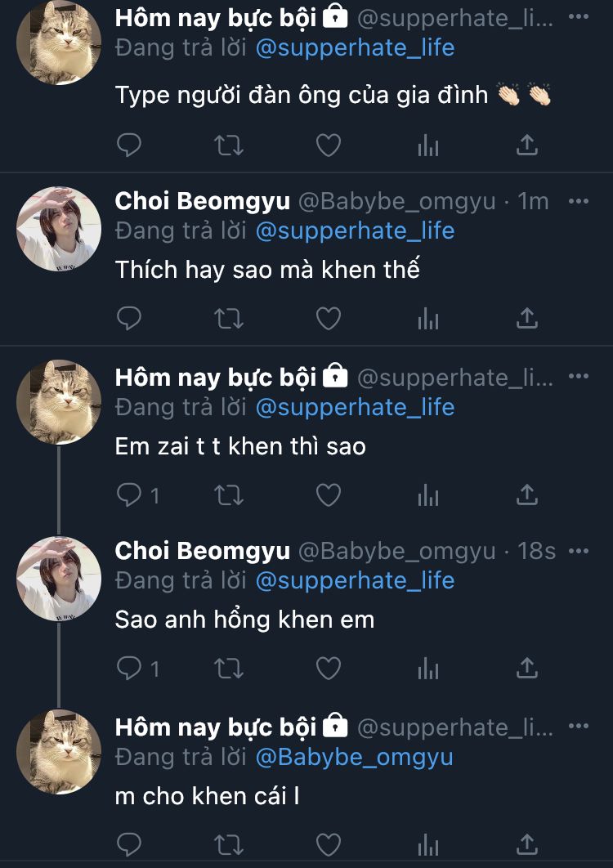The height and width of the screenshot is (868, 613).
Task: Open cat avatar on the "Type người đàn ông" tweet
Action: pyautogui.click(x=59, y=43)
